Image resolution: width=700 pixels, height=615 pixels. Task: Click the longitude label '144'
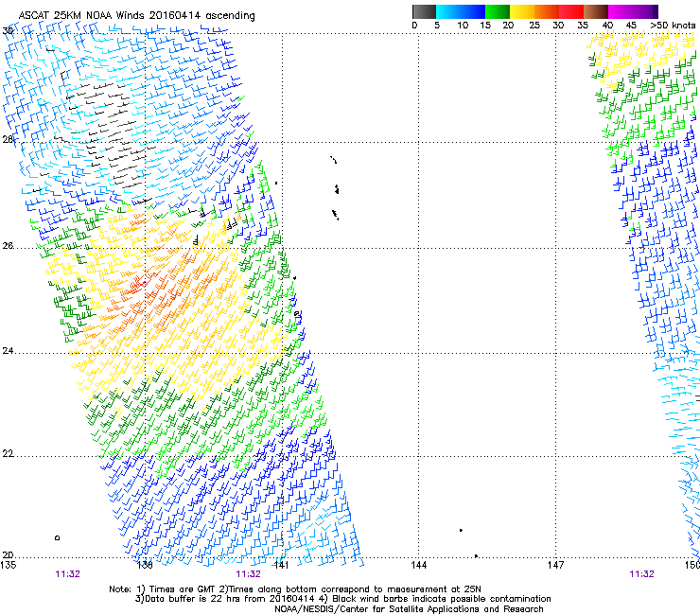coord(418,565)
